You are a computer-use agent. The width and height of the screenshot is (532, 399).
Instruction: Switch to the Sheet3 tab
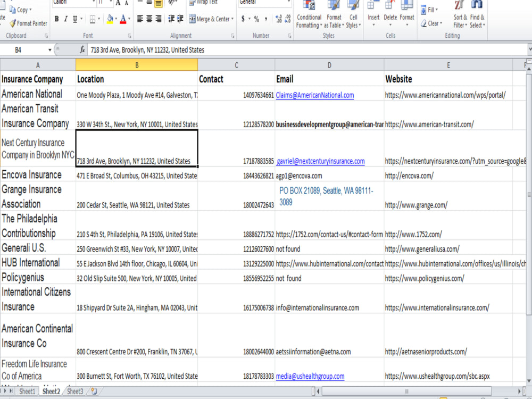click(x=75, y=392)
